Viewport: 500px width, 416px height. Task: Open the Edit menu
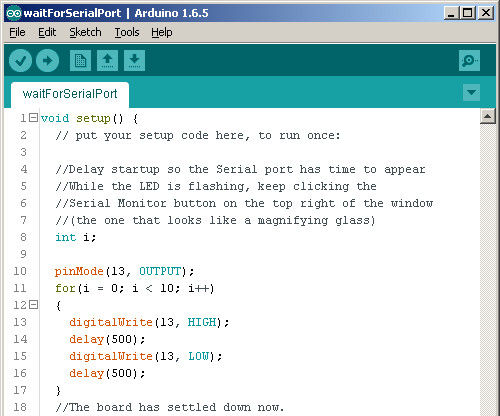point(47,32)
